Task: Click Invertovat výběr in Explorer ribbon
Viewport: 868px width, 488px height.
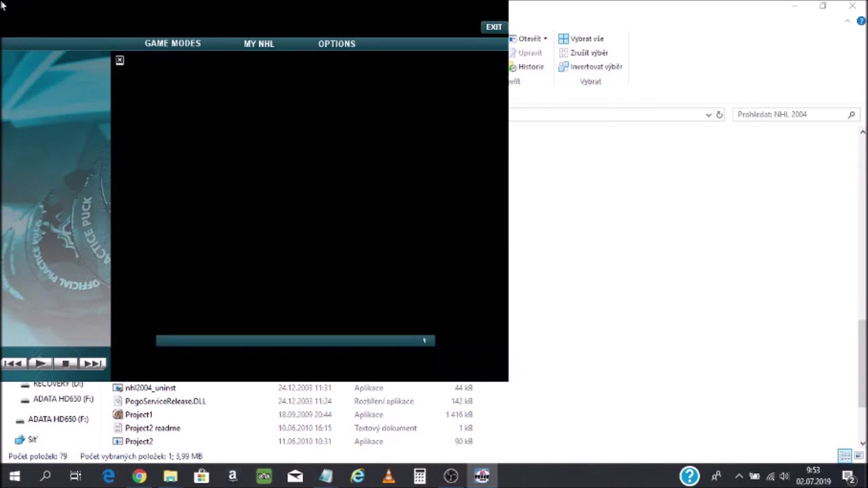Action: 590,66
